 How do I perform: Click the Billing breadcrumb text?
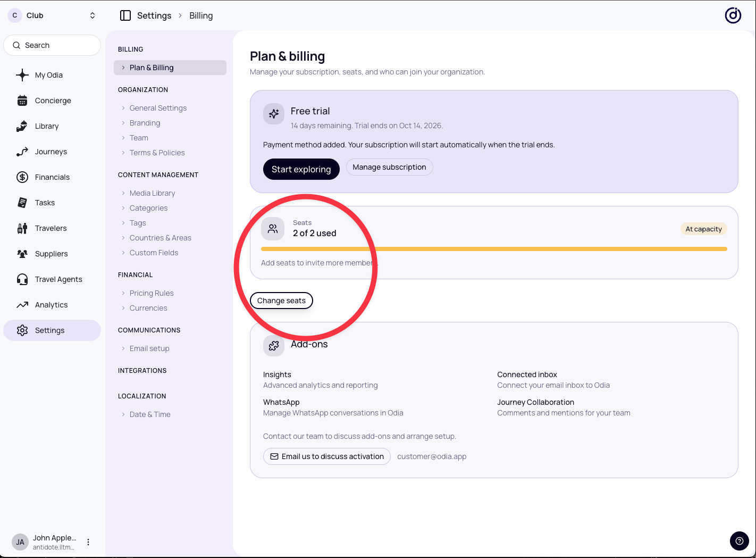(x=201, y=15)
